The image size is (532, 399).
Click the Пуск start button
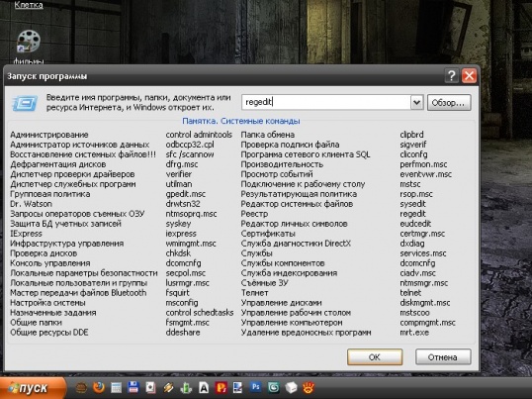click(33, 388)
